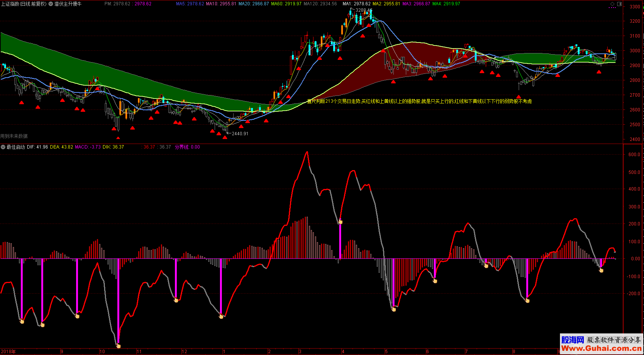This screenshot has width=644, height=355.
Task: Click the DEA: 43.82 readout
Action: pyautogui.click(x=61, y=147)
